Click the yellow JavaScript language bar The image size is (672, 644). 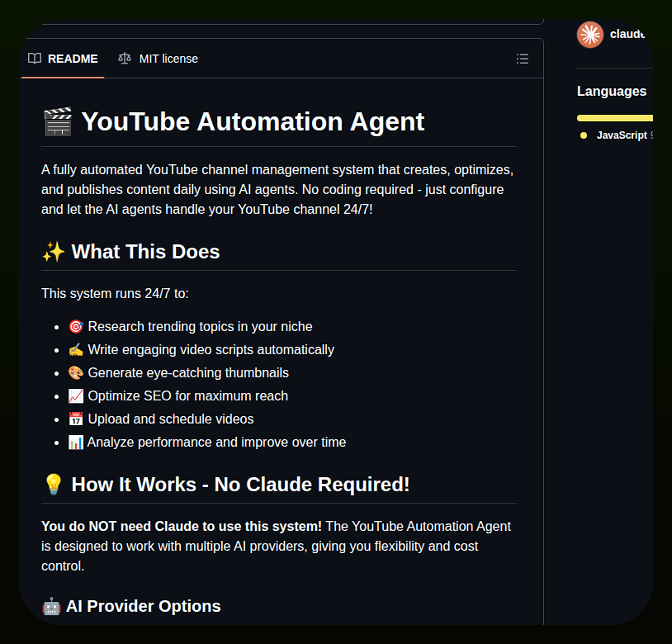pyautogui.click(x=614, y=118)
